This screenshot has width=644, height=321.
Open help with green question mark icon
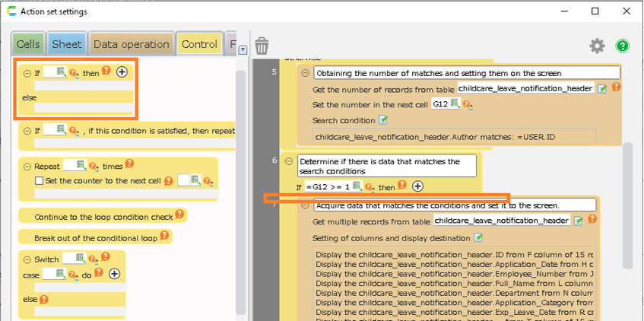[x=623, y=46]
